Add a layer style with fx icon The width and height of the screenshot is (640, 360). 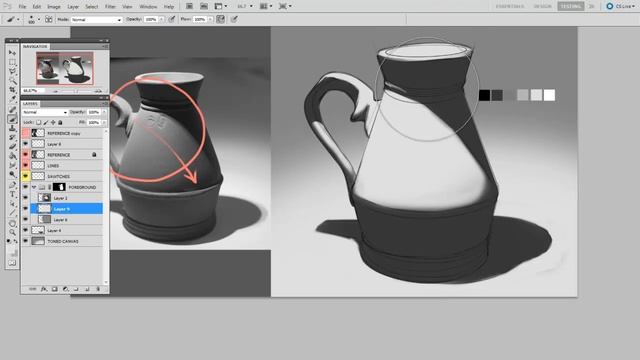[44, 289]
